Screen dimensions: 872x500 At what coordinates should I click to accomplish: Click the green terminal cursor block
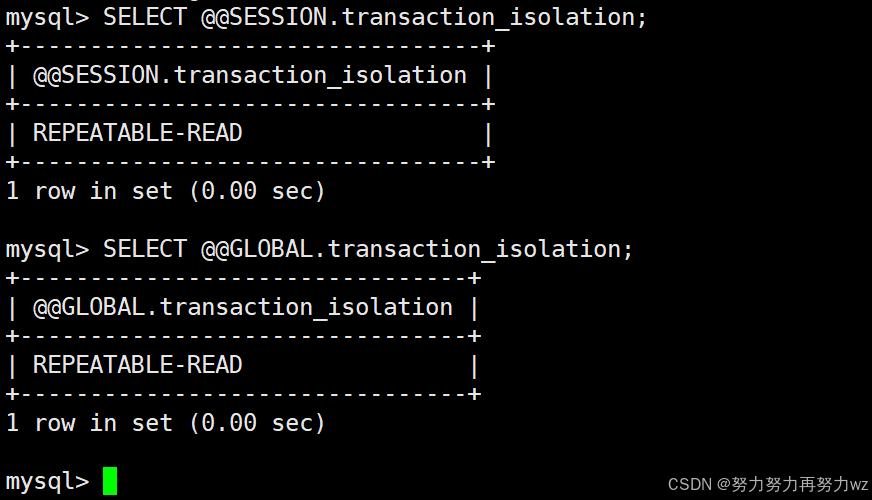tap(110, 481)
